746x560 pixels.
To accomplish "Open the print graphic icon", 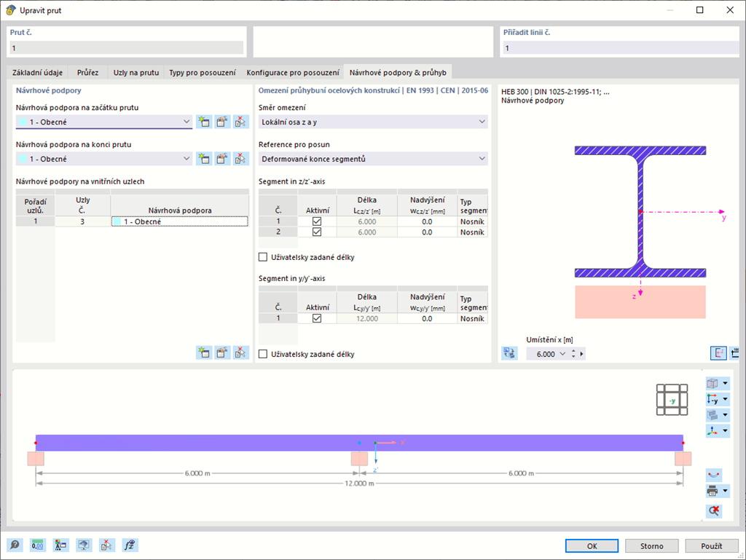I will [712, 491].
